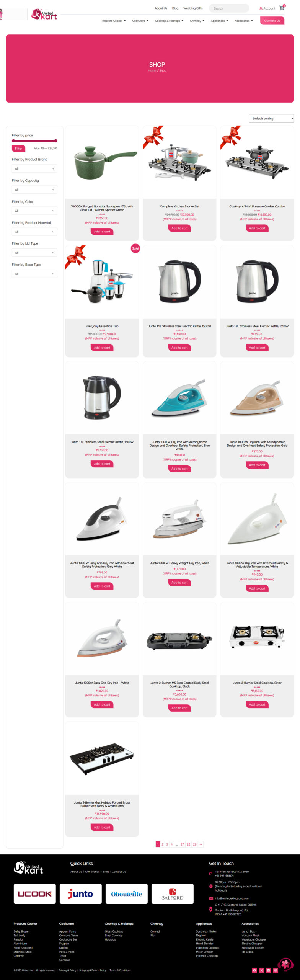Open the support chat headset icon
Image resolution: width=300 pixels, height=980 pixels.
(x=285, y=964)
